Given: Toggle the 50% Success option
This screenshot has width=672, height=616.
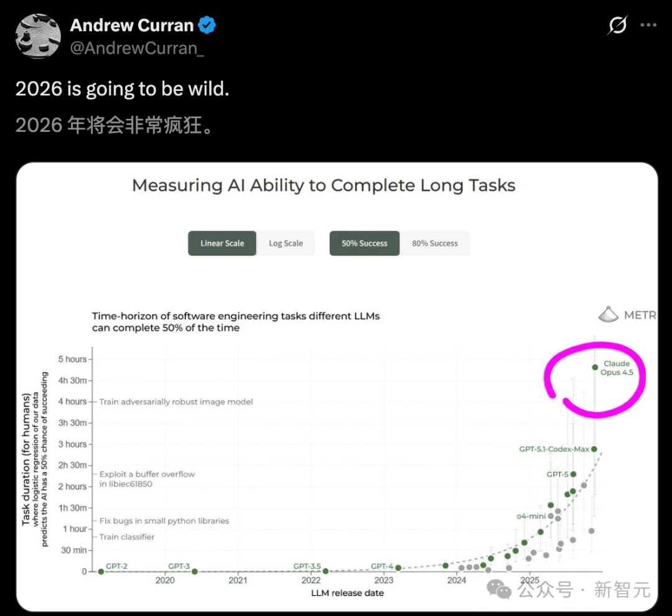Looking at the screenshot, I should (364, 243).
